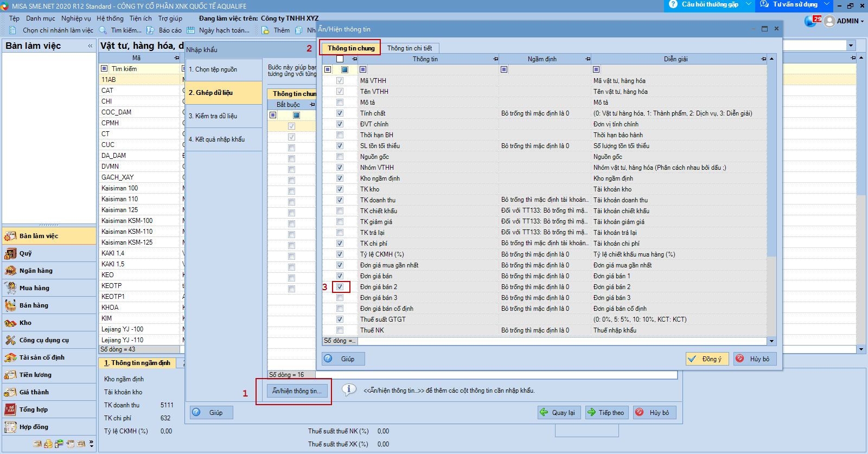Image resolution: width=868 pixels, height=454 pixels.
Task: Open the Kho module
Action: pyautogui.click(x=49, y=323)
